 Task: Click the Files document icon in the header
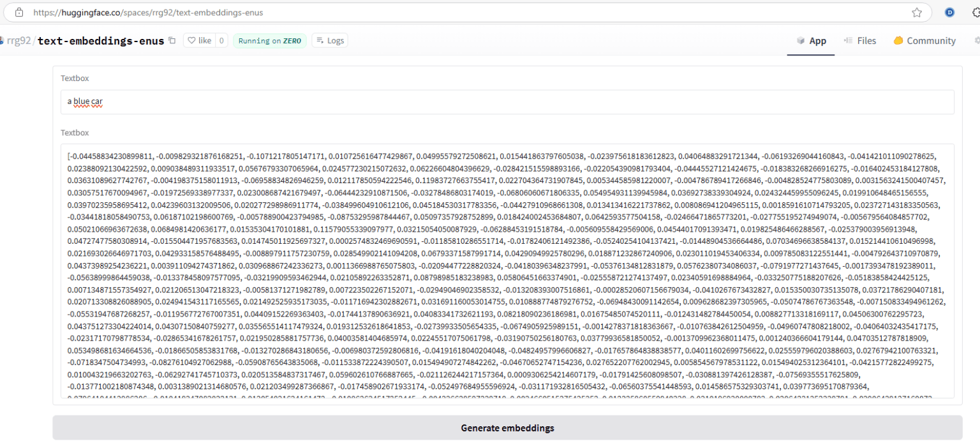(x=849, y=40)
